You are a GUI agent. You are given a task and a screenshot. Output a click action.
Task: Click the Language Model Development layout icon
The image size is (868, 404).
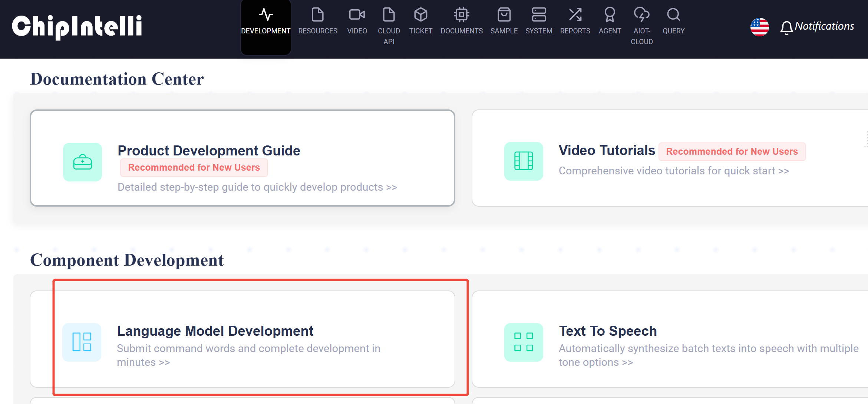tap(82, 342)
